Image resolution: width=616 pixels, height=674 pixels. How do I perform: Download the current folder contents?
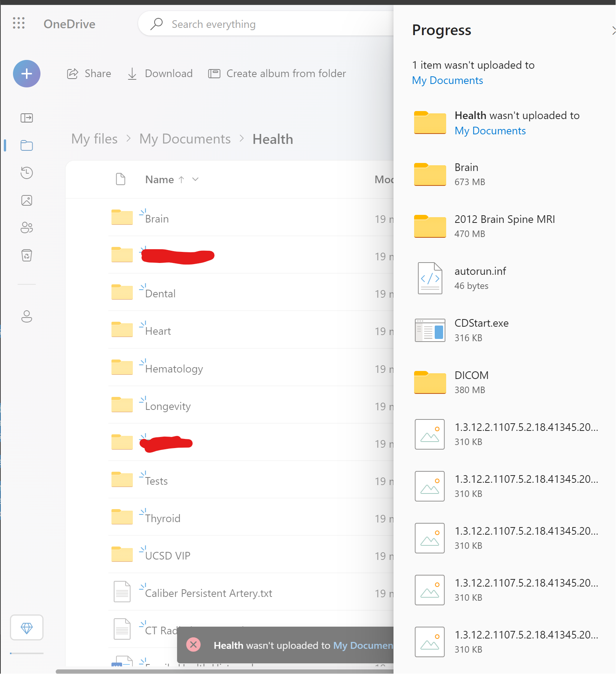click(x=160, y=73)
